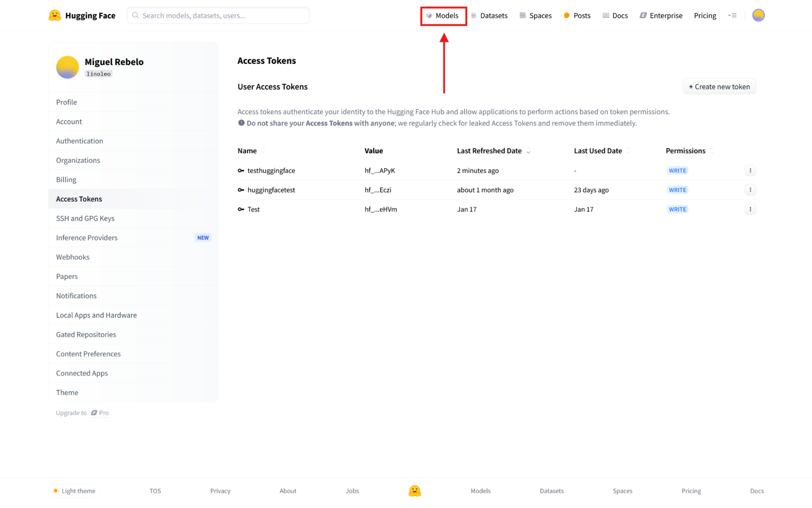This screenshot has width=812, height=508.
Task: Click the testhuggingface token name
Action: [271, 171]
